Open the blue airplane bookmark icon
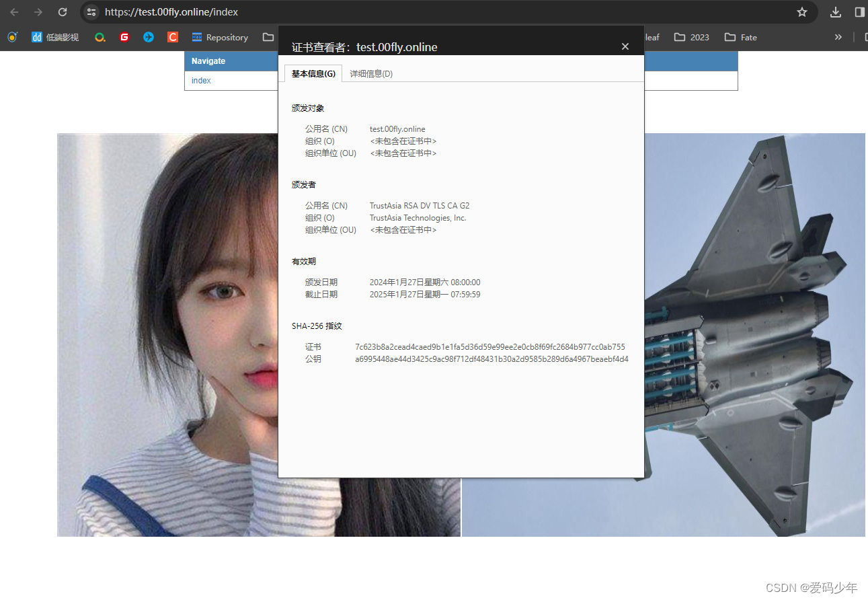Image resolution: width=868 pixels, height=600 pixels. pos(149,38)
